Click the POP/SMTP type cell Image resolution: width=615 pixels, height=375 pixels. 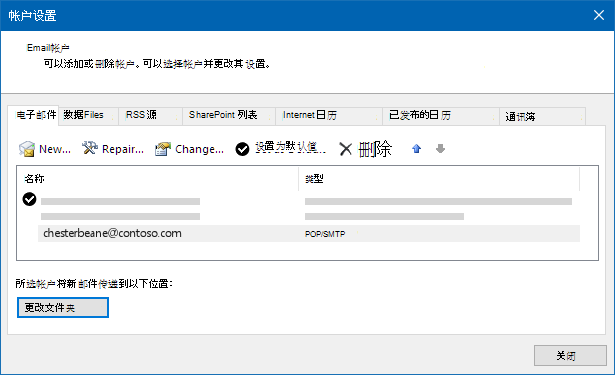325,234
